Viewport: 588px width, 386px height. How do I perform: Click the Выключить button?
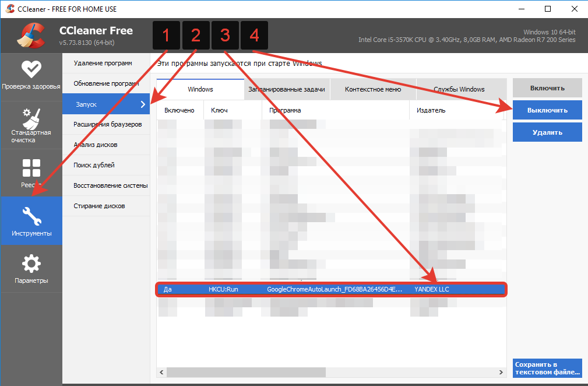click(x=547, y=110)
